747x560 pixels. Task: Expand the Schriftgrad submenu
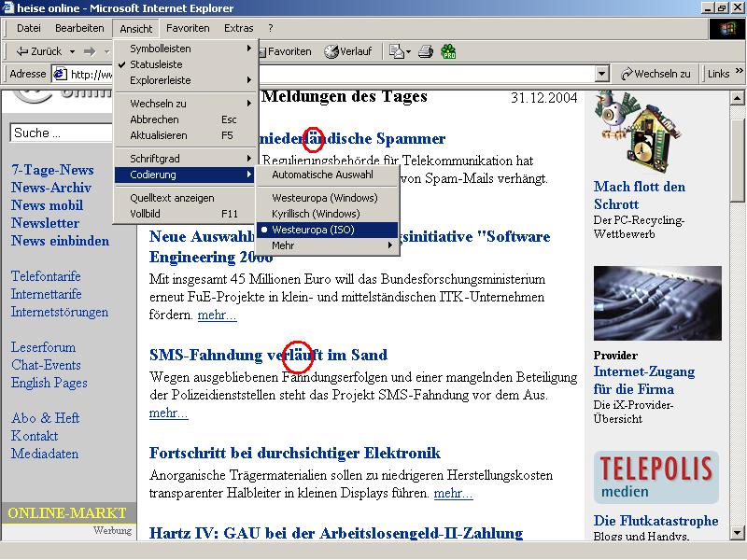tap(186, 159)
